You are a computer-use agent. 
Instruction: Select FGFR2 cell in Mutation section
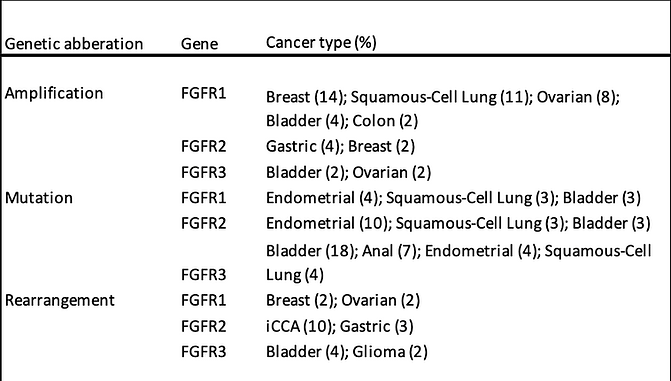(203, 223)
